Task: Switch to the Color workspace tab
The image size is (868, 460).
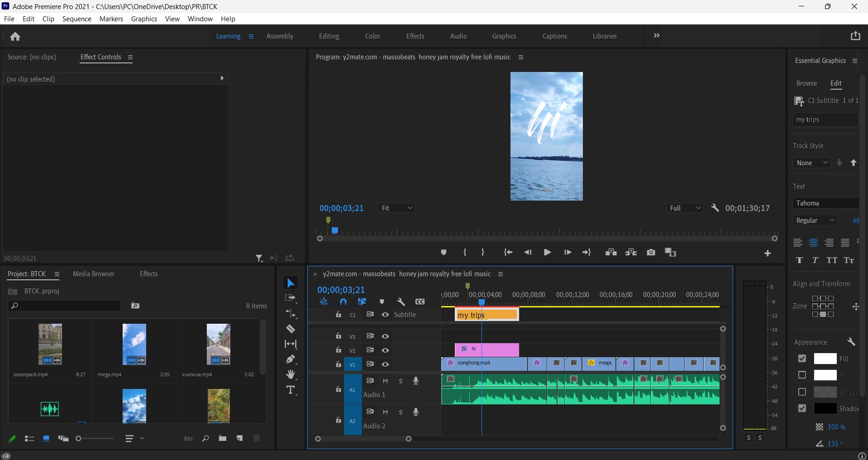Action: (x=372, y=36)
